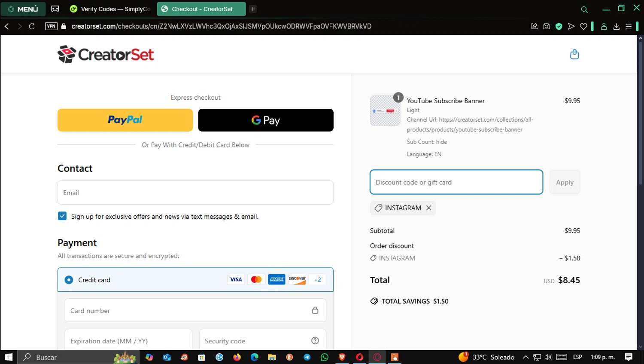Select the Credit card radio button

click(69, 280)
